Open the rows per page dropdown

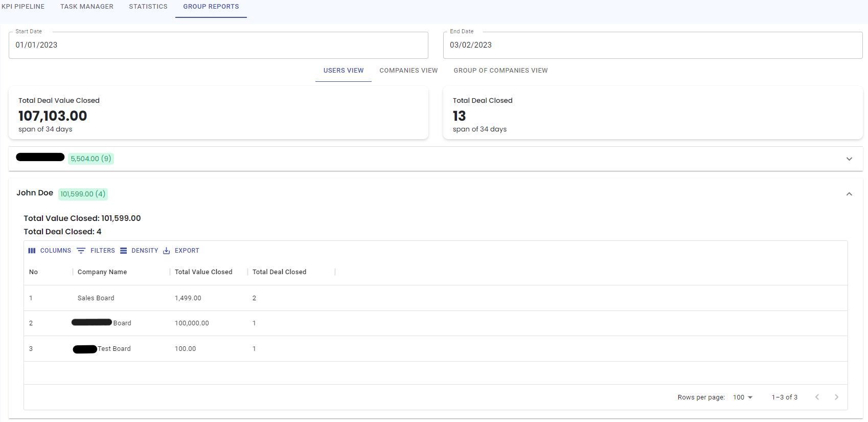tap(743, 397)
